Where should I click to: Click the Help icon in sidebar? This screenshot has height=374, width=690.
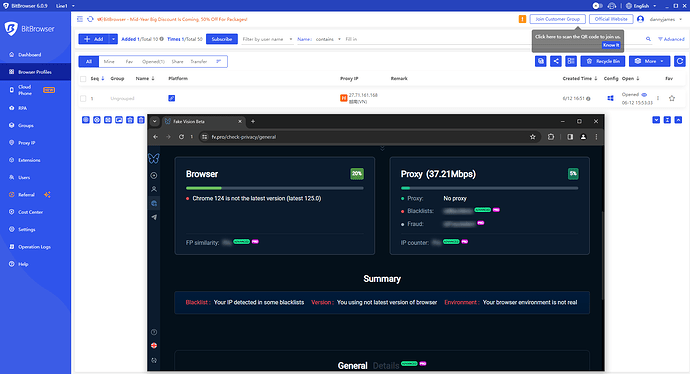(x=11, y=264)
